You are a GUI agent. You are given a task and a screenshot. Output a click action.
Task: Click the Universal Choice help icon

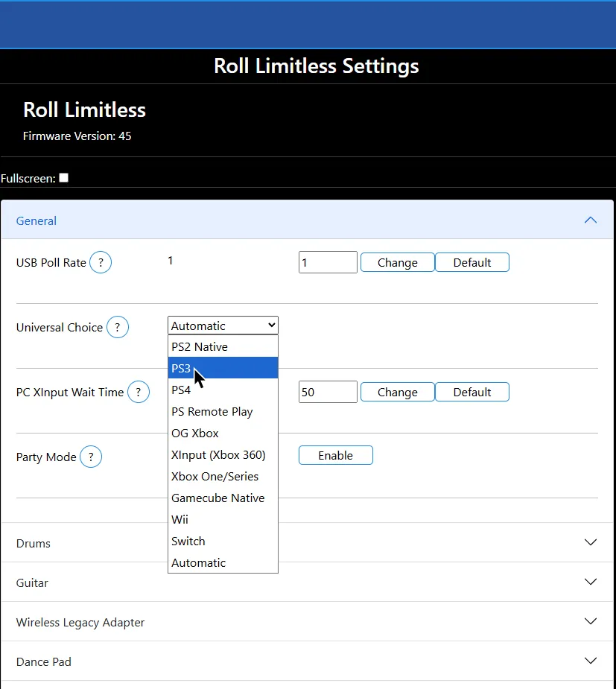(x=117, y=327)
